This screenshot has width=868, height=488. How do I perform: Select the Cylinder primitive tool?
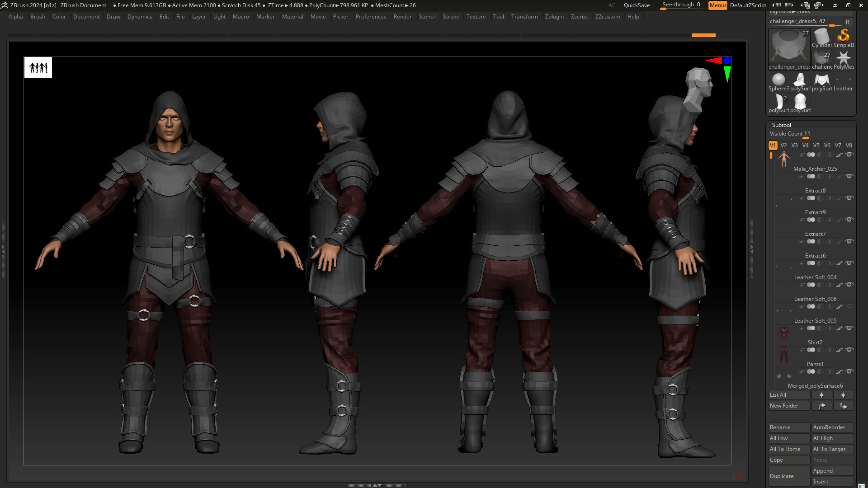pyautogui.click(x=821, y=36)
